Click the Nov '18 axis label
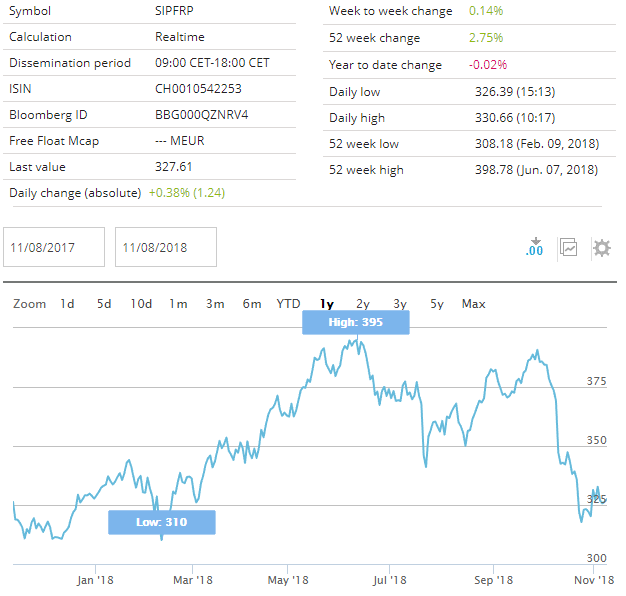 (x=594, y=580)
